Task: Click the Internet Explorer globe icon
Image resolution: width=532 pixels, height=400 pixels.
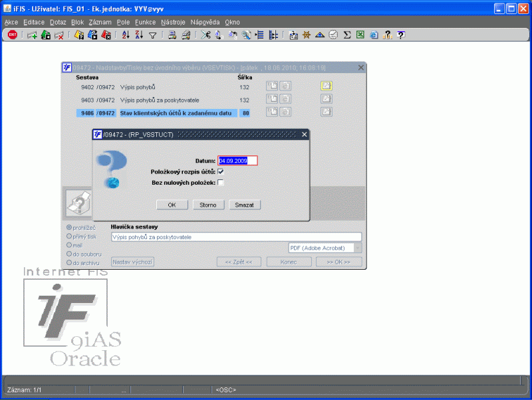Action: pos(374,35)
